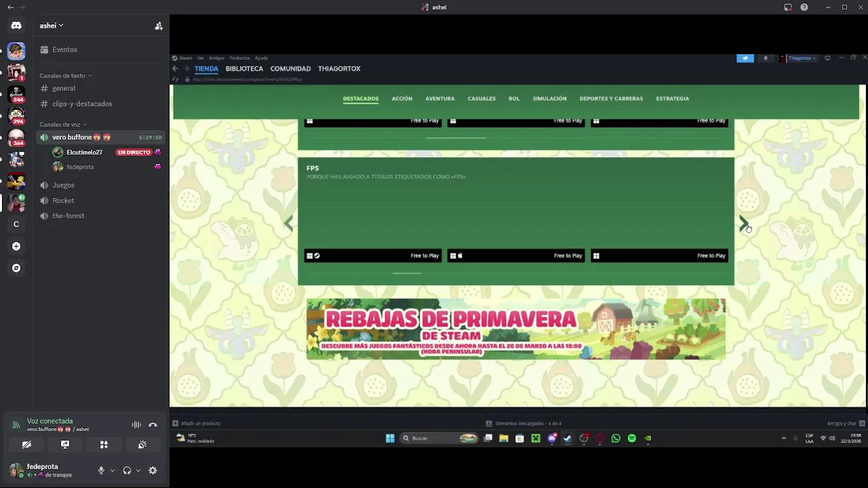Click the FPS carousel scroll indicator

tap(407, 273)
